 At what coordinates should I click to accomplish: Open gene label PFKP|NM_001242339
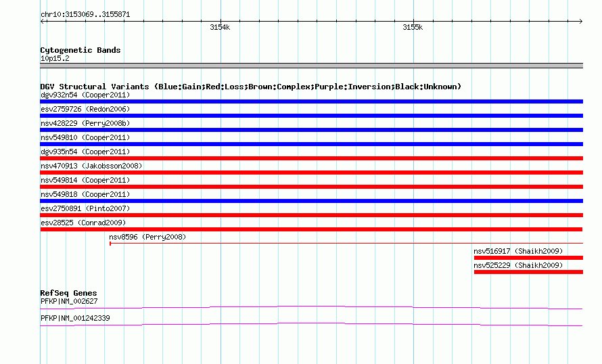75,318
